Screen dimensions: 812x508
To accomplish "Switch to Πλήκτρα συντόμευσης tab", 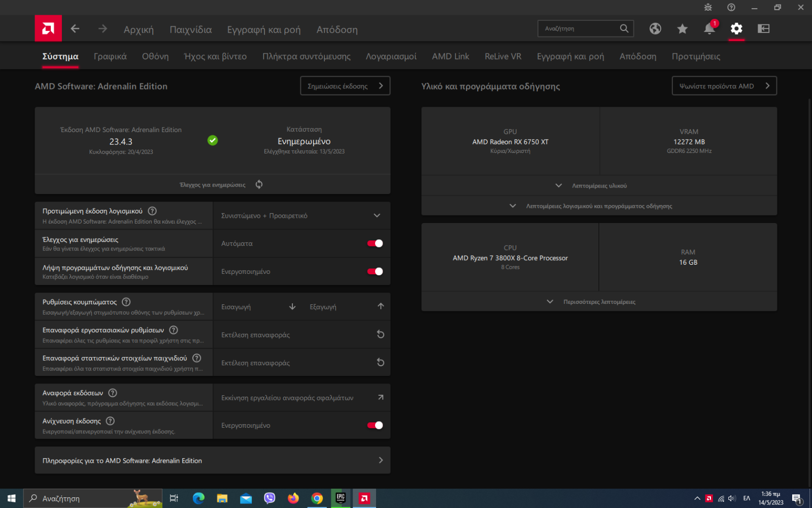I will tap(307, 56).
